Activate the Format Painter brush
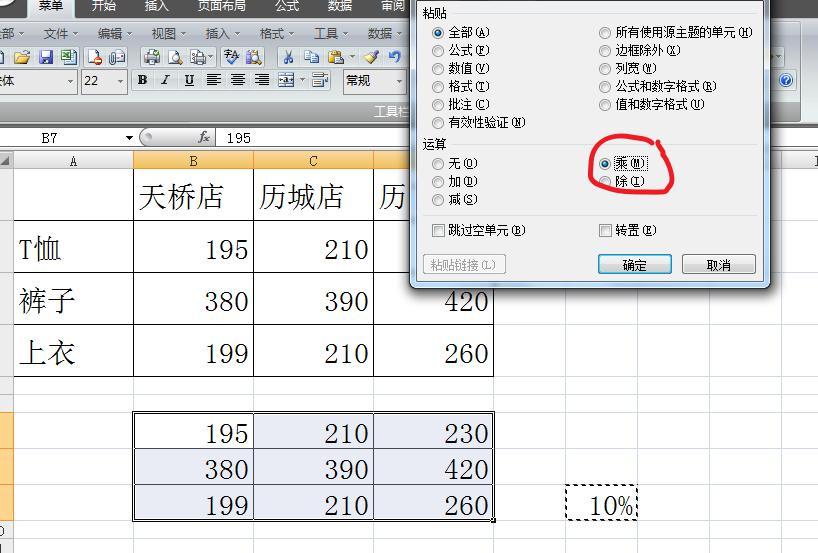The image size is (818, 553). 371,57
